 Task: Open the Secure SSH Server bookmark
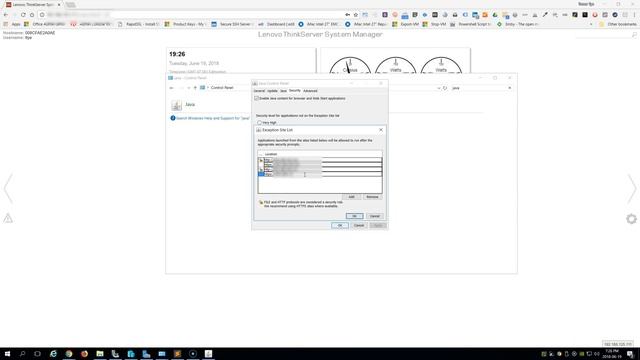tap(232, 24)
